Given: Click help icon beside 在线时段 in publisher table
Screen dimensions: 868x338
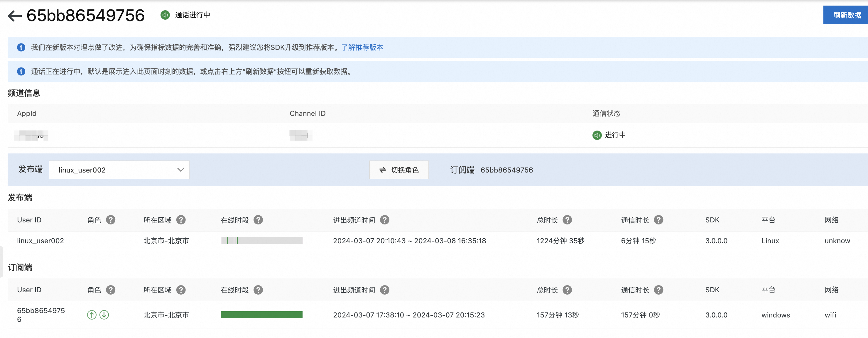Looking at the screenshot, I should [258, 220].
